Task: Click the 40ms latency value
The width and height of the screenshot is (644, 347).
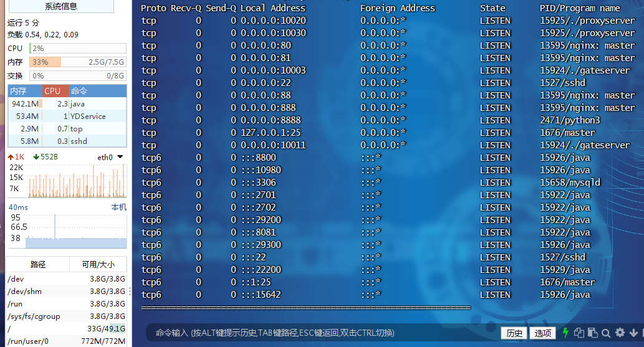Action: (18, 207)
